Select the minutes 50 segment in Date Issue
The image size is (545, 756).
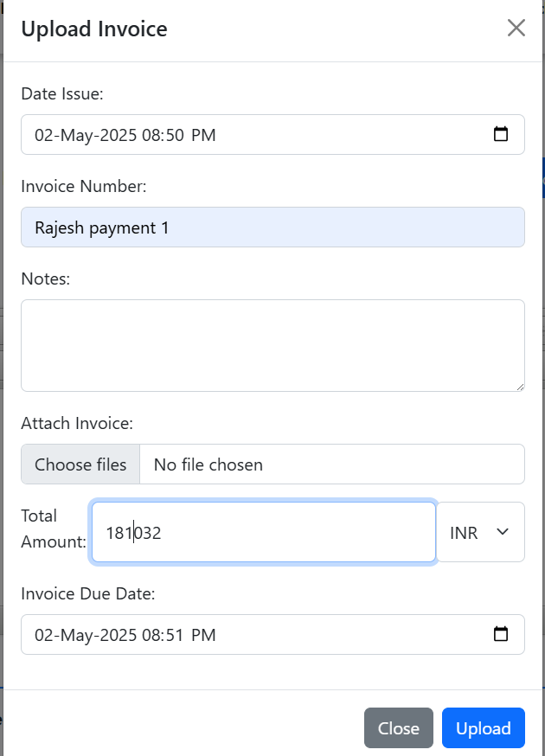tap(175, 135)
